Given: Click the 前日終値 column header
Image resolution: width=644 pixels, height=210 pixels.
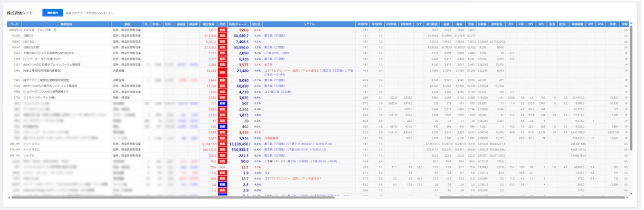Looking at the screenshot, I should pyautogui.click(x=432, y=24).
